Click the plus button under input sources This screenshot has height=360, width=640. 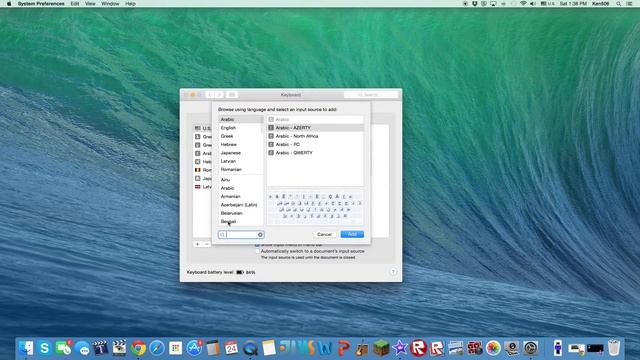(x=198, y=244)
